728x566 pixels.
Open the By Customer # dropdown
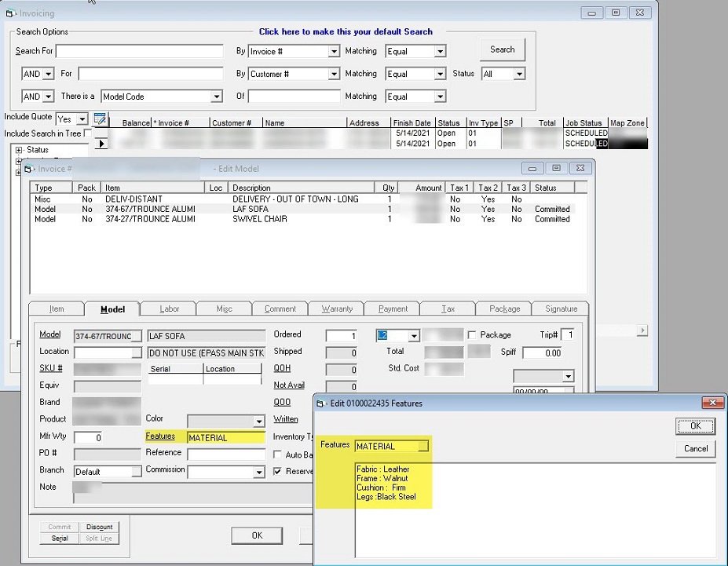coord(334,75)
